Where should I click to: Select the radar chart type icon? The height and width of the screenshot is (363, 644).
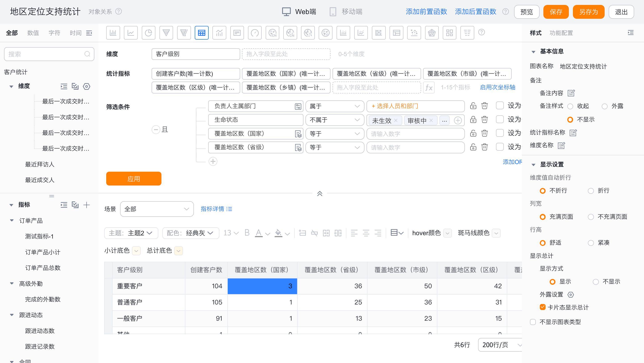point(432,33)
